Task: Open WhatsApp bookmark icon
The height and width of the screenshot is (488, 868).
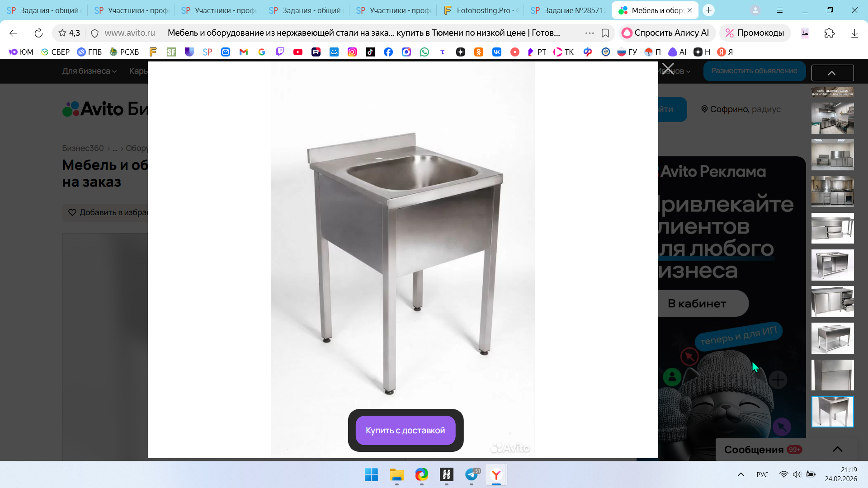Action: pyautogui.click(x=424, y=52)
